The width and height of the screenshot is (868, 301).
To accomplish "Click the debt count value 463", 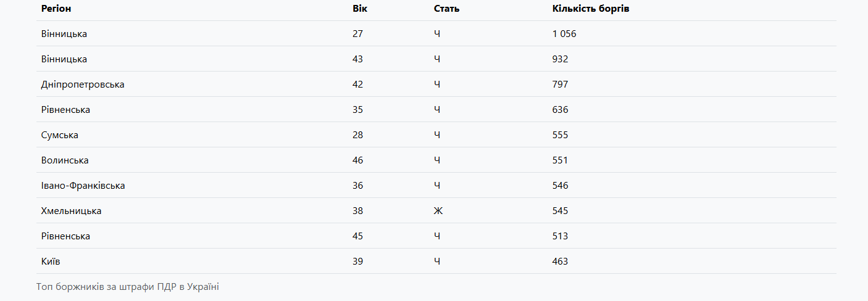I will (x=561, y=262).
